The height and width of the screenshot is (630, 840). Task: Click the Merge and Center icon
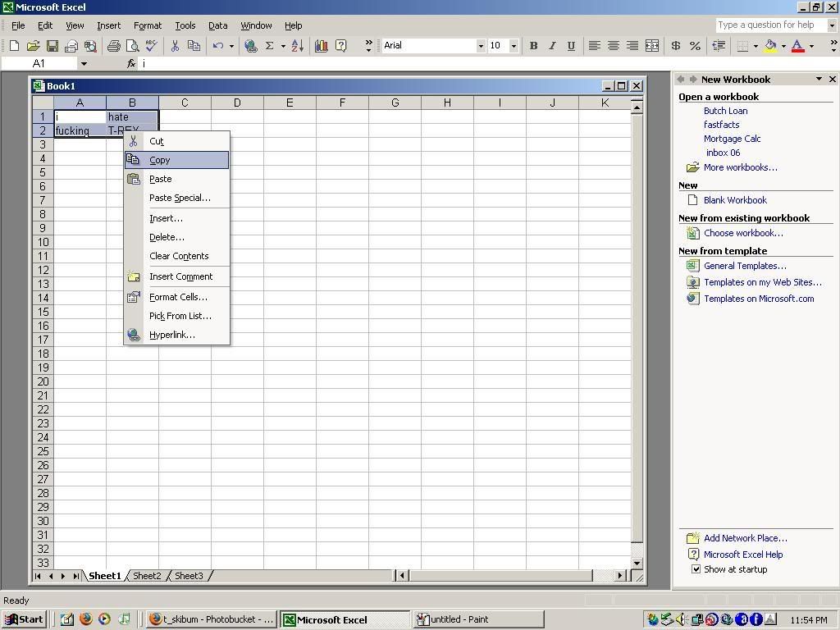(x=652, y=46)
